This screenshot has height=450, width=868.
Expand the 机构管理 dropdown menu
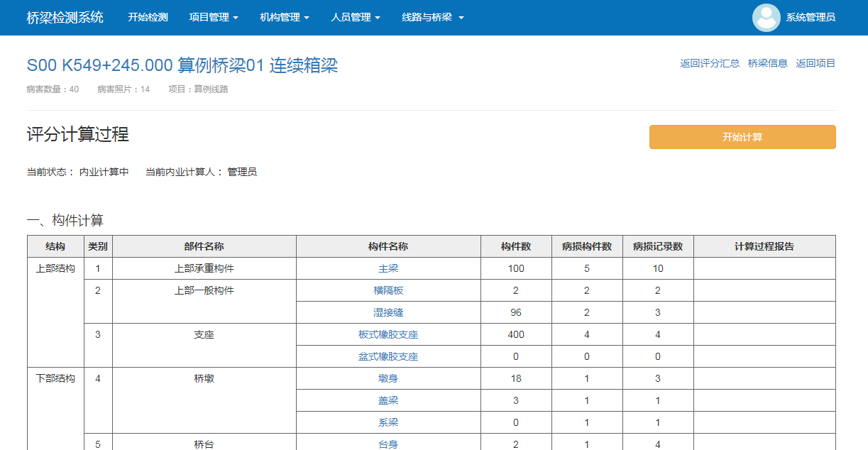tap(285, 18)
